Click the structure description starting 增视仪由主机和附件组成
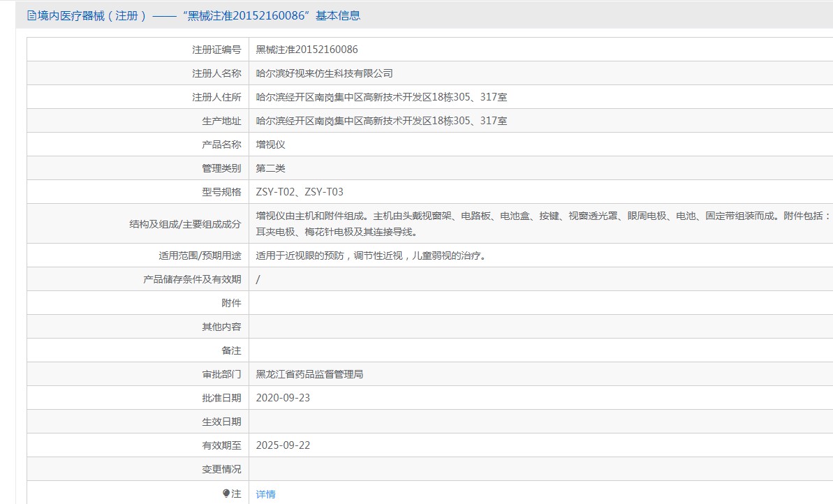Image resolution: width=833 pixels, height=504 pixels. click(x=543, y=223)
